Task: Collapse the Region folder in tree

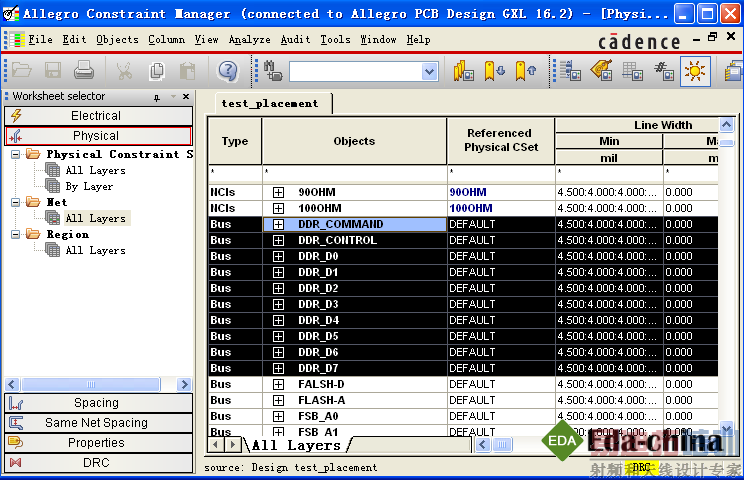Action: point(16,235)
